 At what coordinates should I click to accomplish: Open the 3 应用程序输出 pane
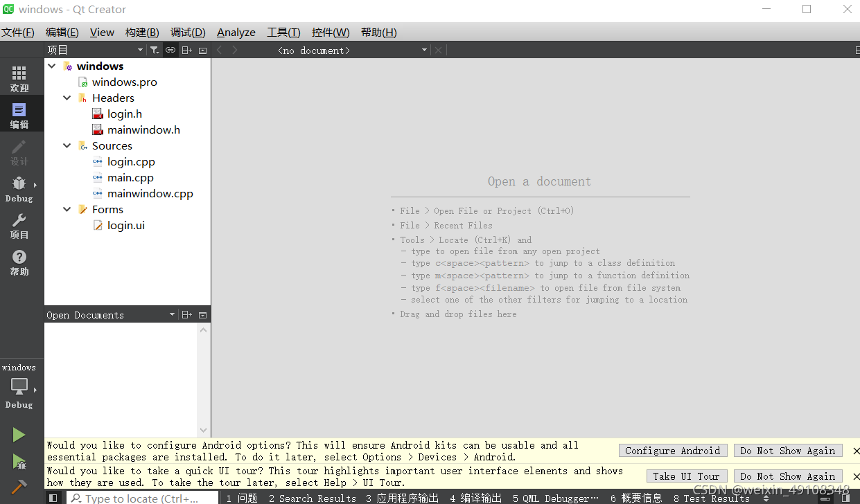(402, 498)
